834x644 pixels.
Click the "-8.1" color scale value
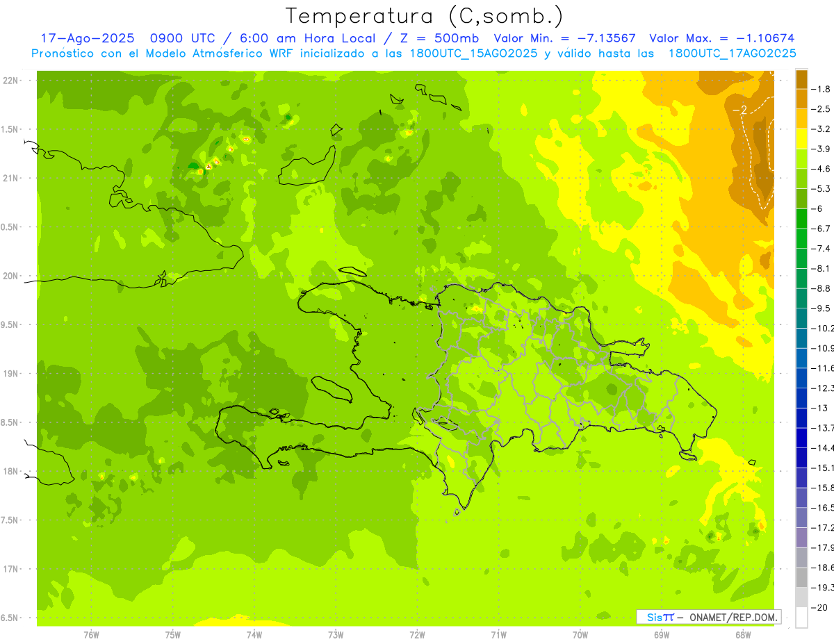pos(821,268)
